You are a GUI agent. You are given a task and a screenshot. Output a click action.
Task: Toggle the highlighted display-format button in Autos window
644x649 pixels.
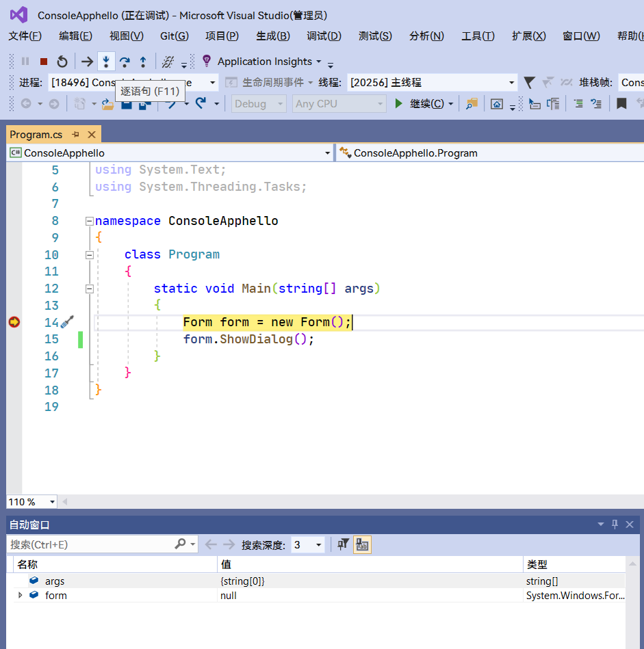pyautogui.click(x=362, y=544)
